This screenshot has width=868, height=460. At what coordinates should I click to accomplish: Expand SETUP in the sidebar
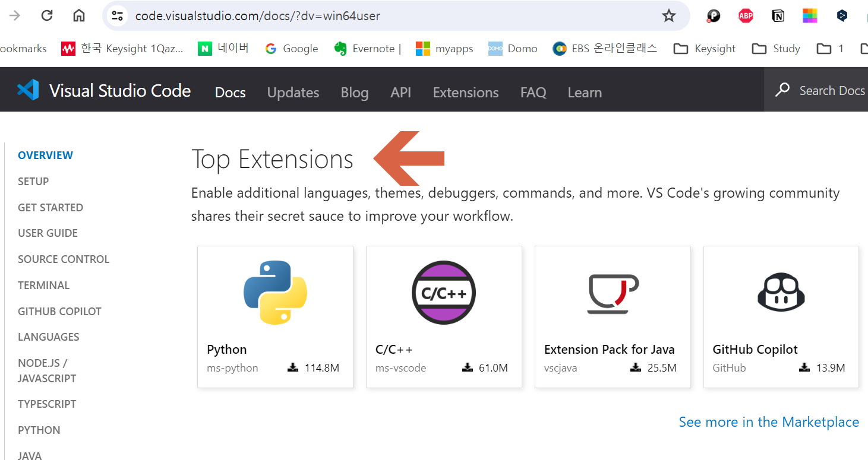33,182
